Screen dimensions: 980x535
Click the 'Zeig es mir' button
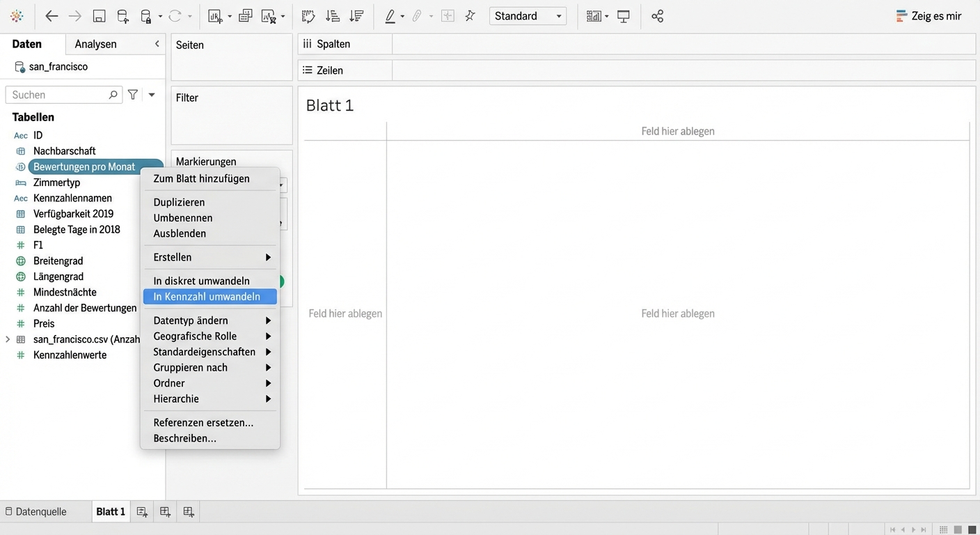pos(928,16)
